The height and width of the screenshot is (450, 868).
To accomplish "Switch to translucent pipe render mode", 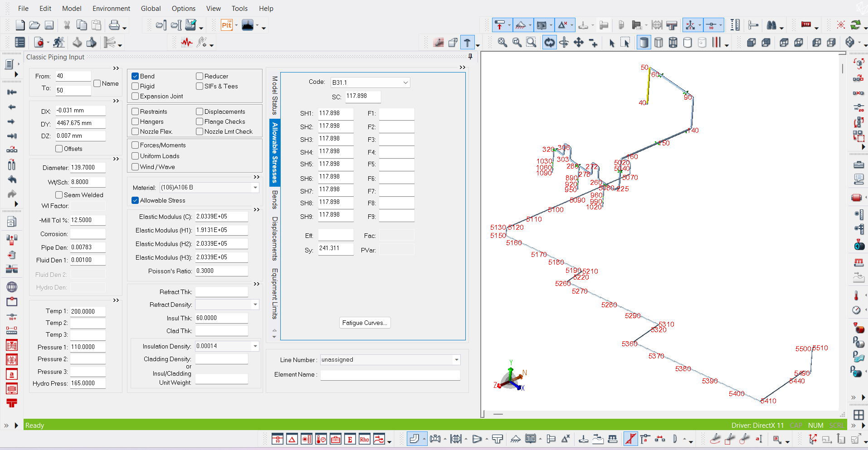I will point(659,42).
